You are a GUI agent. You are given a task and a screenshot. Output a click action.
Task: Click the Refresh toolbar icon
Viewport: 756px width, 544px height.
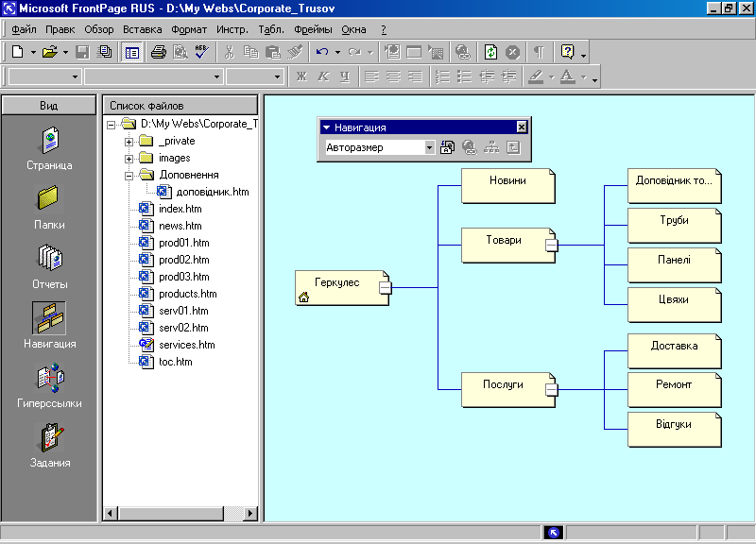tap(490, 52)
